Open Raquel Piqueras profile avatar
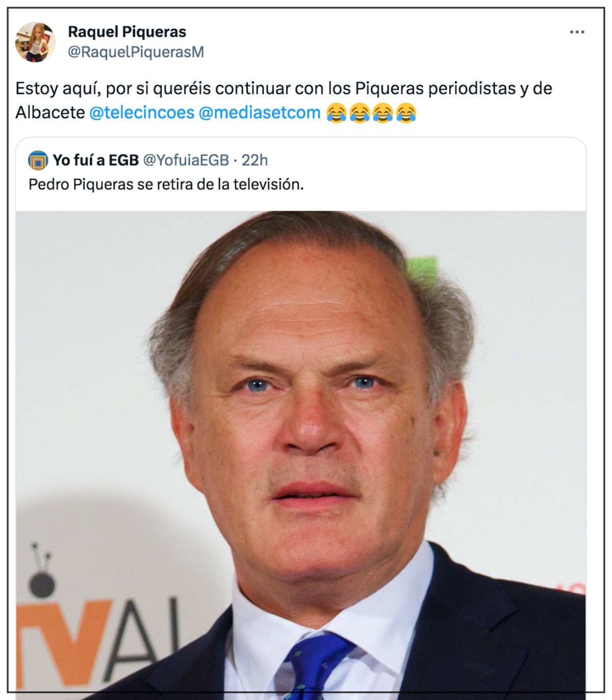This screenshot has width=612, height=700. click(35, 42)
